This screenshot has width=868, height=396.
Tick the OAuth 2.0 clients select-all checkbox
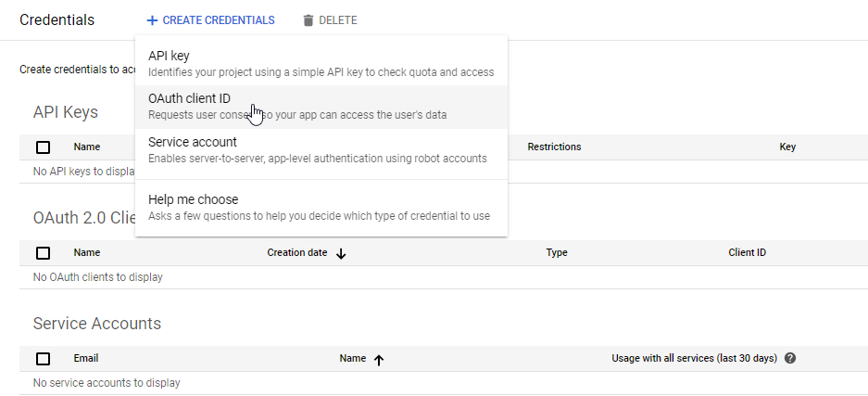[x=43, y=253]
